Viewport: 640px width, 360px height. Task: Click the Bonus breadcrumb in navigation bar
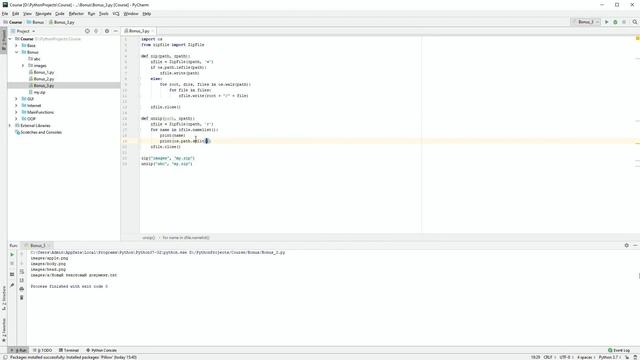pyautogui.click(x=36, y=22)
